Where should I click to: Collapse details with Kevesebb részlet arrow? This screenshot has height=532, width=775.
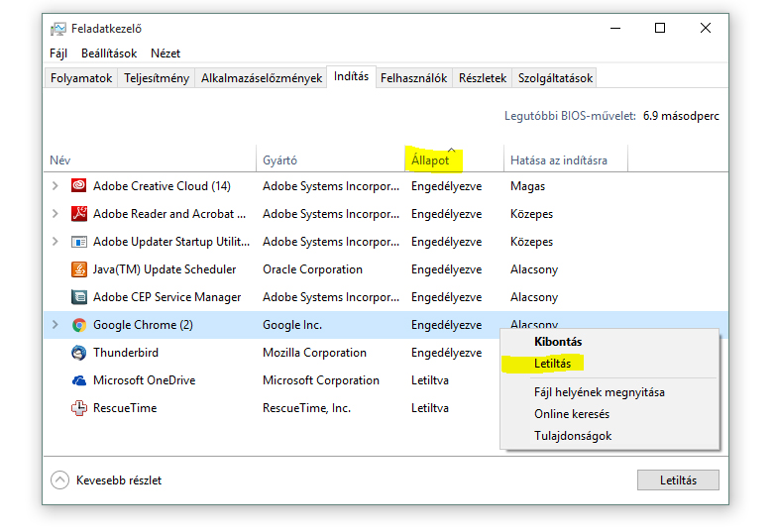click(x=60, y=480)
